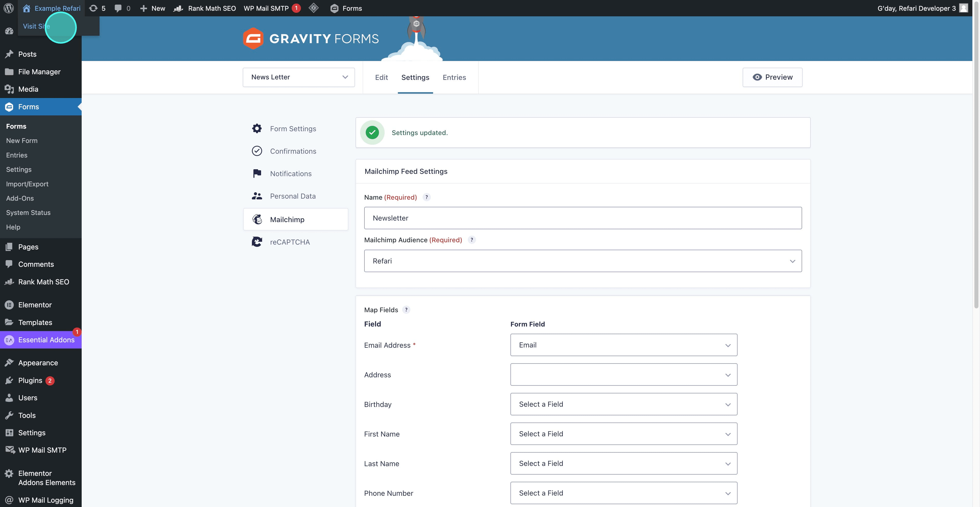Open File Manager via its folder icon

tap(9, 71)
